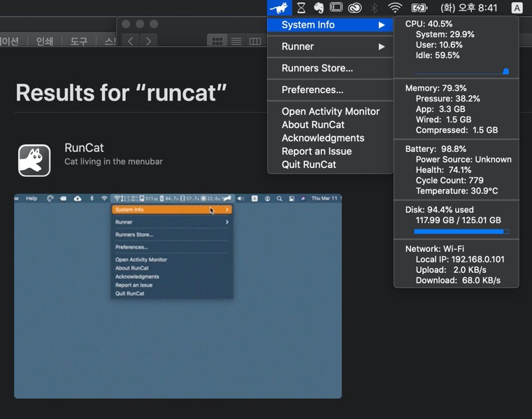Click 'Cat living in the menubar' subtitle
532x419 pixels.
click(114, 162)
